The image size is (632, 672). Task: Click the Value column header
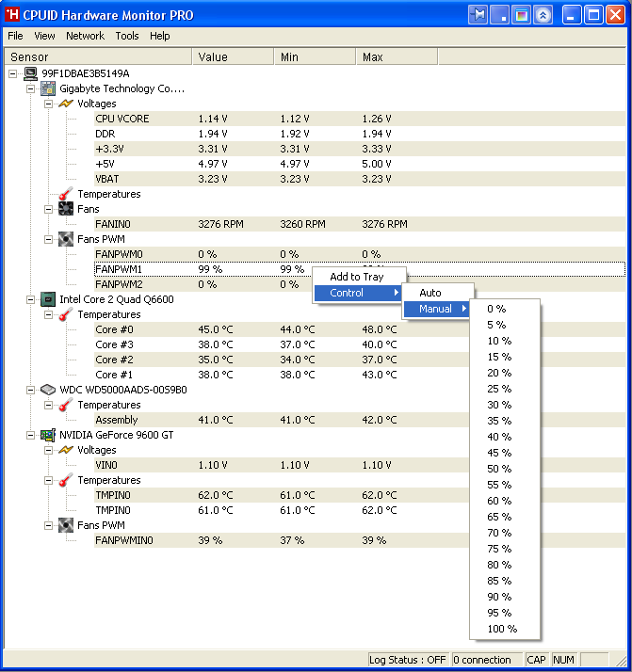click(233, 57)
